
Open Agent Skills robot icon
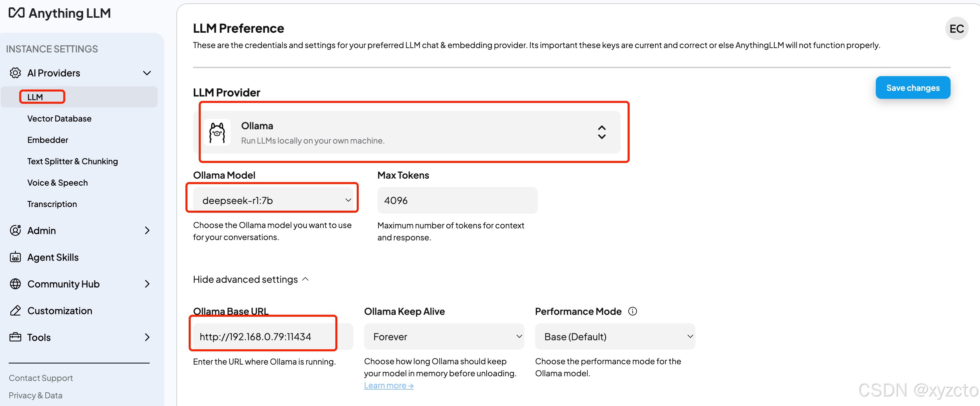coord(15,257)
